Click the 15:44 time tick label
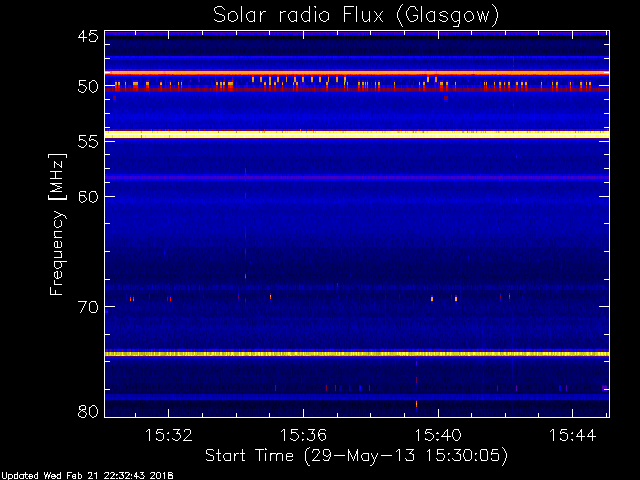640x480 pixels. [x=573, y=436]
